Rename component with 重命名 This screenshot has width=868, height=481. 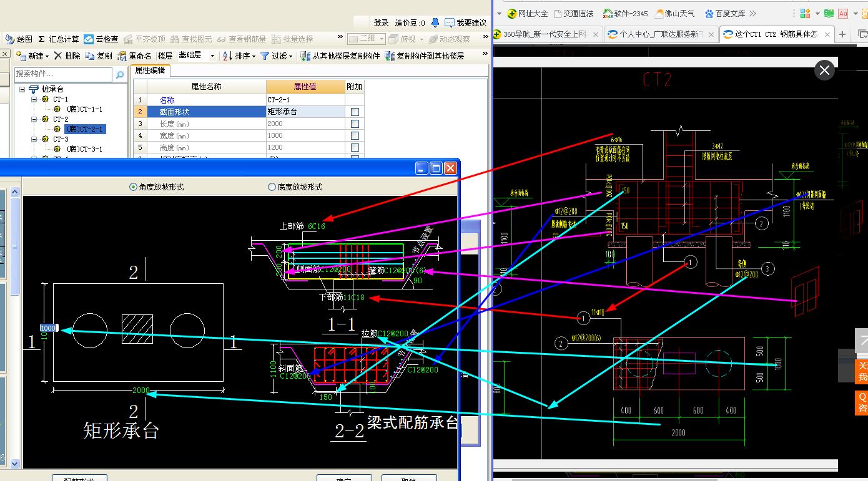tap(134, 56)
